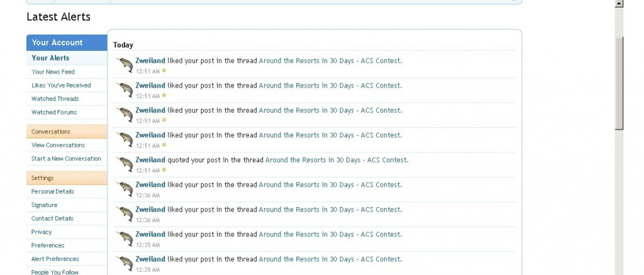Open Zweiland's profile from the quoted-post alert

coord(150,160)
